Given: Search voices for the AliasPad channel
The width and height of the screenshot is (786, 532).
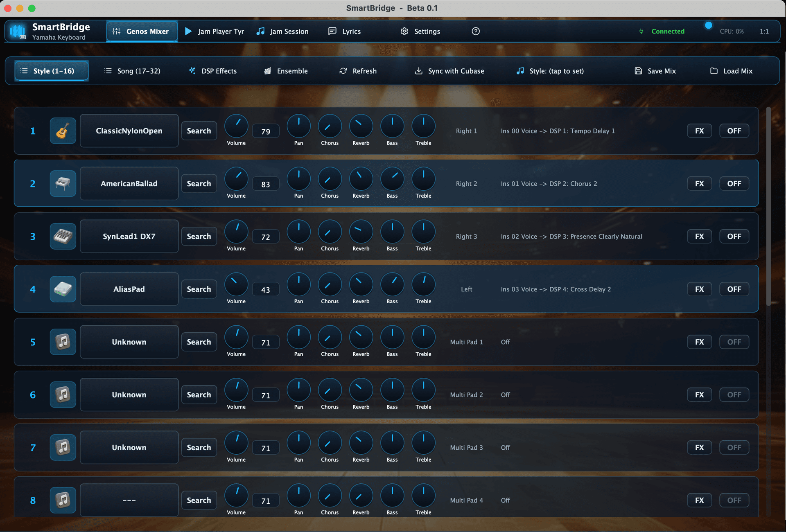Looking at the screenshot, I should coord(199,289).
